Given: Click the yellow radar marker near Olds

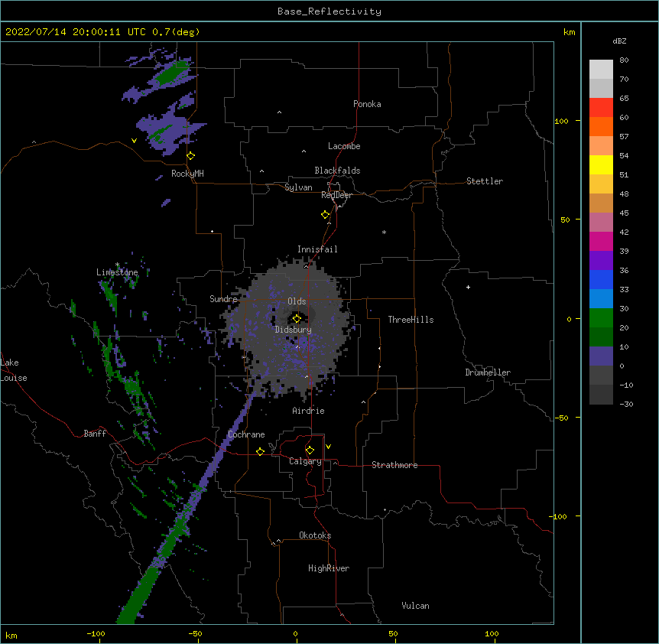Looking at the screenshot, I should point(297,318).
